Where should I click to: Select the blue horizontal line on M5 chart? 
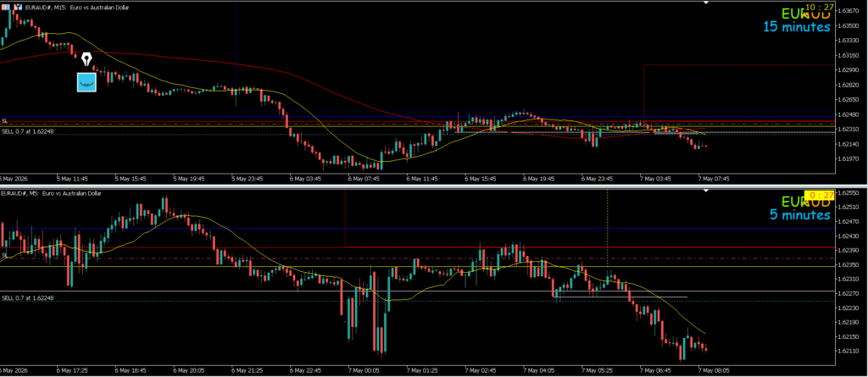[x=415, y=228]
